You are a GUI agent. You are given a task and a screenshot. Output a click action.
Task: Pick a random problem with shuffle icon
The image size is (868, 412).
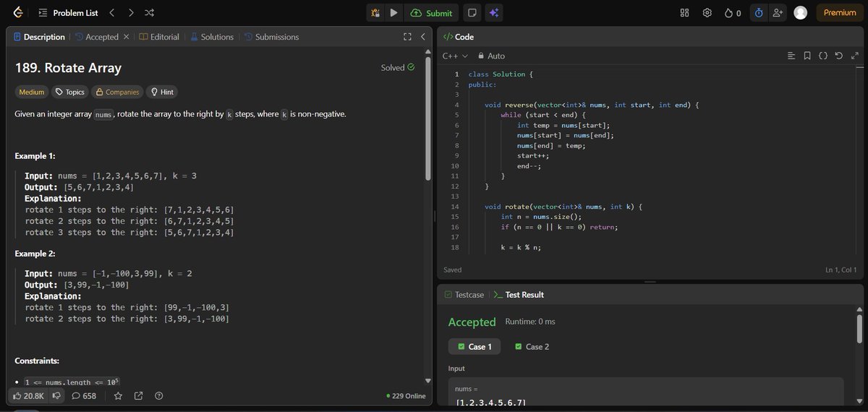coord(149,13)
